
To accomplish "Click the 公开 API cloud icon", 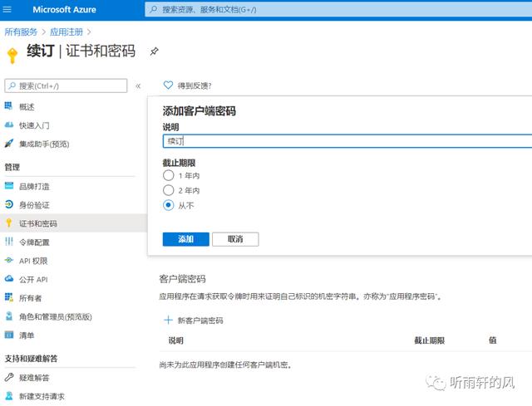I will tap(9, 279).
